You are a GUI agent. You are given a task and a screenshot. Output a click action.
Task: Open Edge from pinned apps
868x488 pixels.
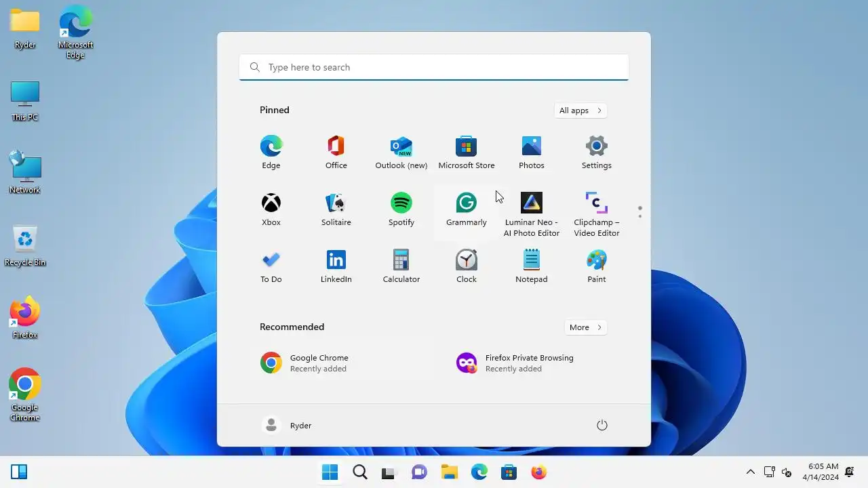coord(271,152)
